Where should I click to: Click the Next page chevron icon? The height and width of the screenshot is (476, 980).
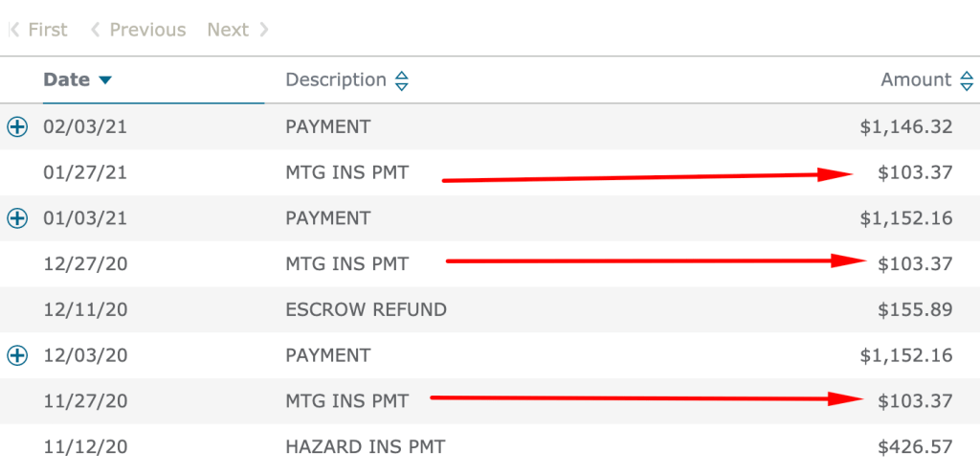click(x=264, y=30)
